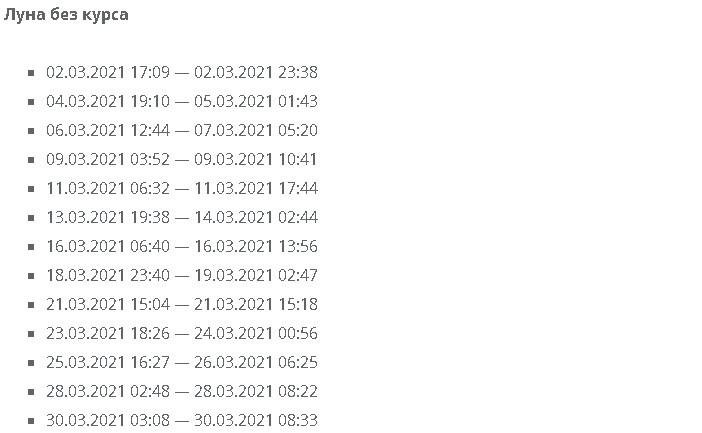Click the end time 21.03.2021 15:18
The width and height of the screenshot is (702, 433).
256,304
